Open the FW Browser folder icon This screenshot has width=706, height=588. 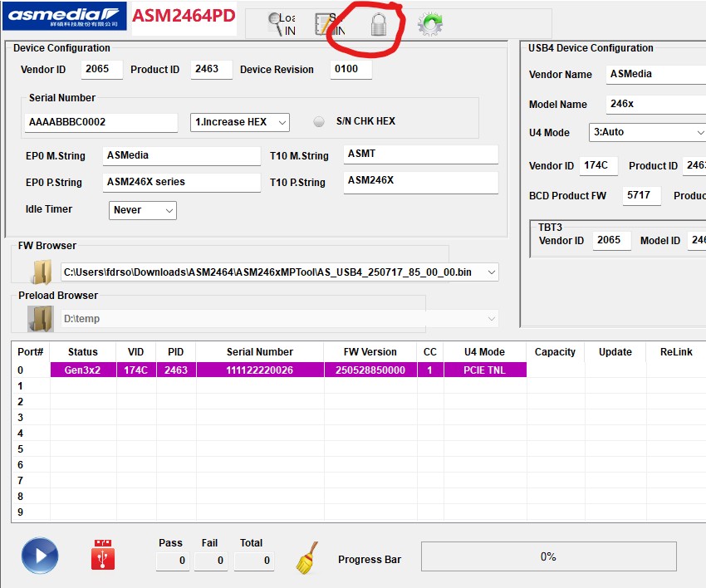[x=40, y=272]
